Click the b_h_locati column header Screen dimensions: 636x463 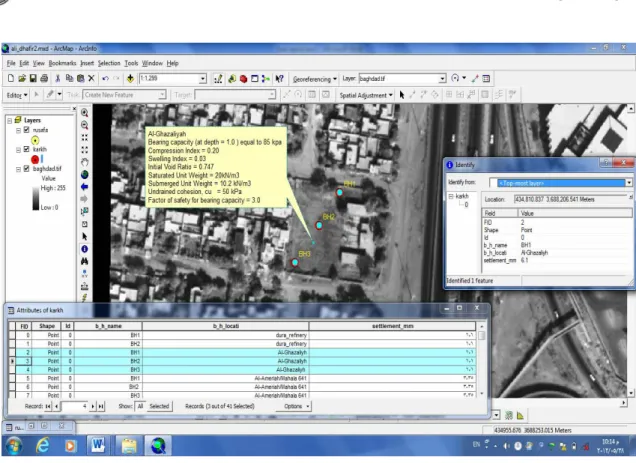(x=226, y=326)
